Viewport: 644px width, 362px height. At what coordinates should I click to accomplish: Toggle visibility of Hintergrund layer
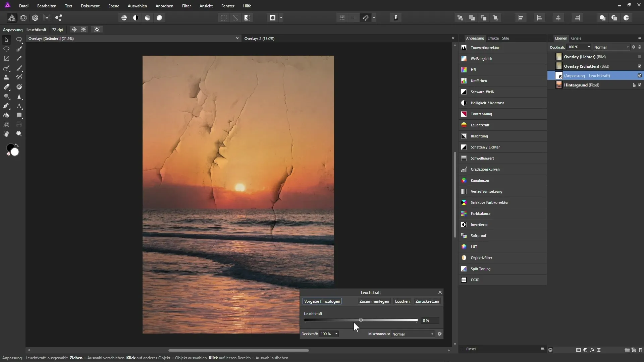coord(640,85)
